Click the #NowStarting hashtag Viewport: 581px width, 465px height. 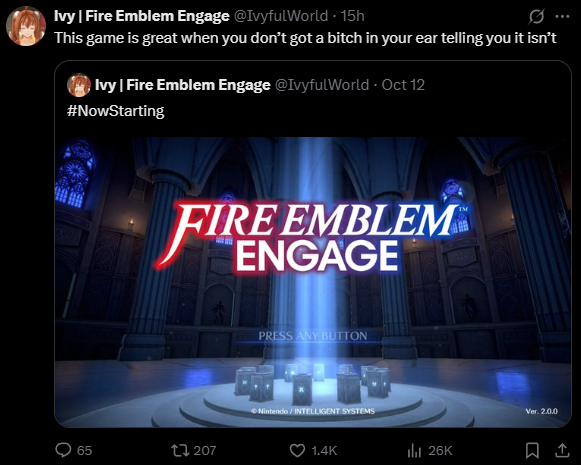pos(116,111)
